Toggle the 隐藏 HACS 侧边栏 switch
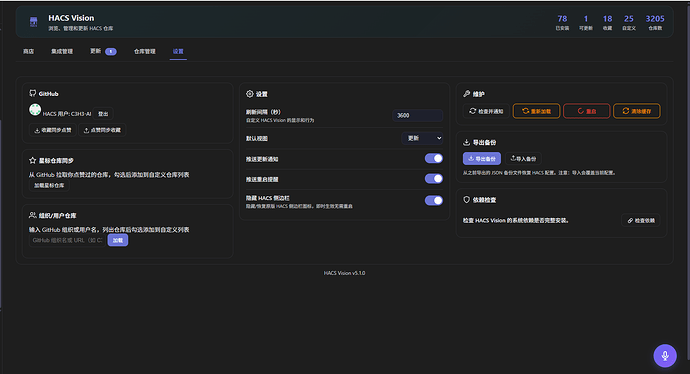Image resolution: width=690 pixels, height=374 pixels. [433, 201]
